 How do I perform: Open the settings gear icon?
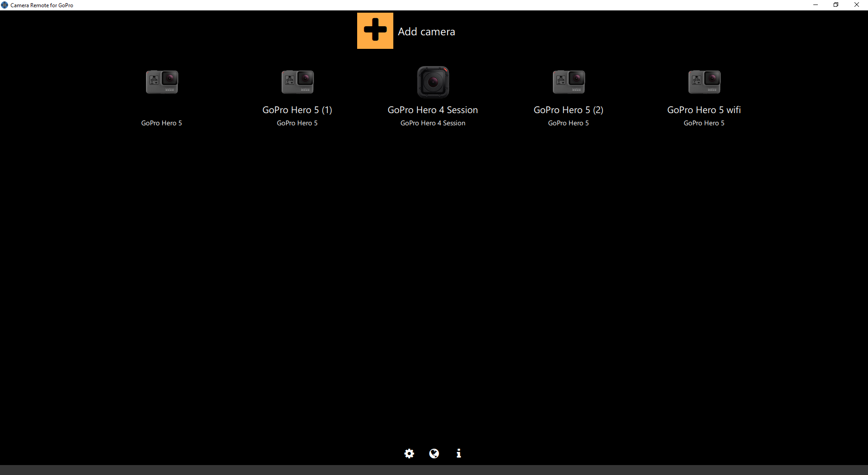[x=409, y=454]
